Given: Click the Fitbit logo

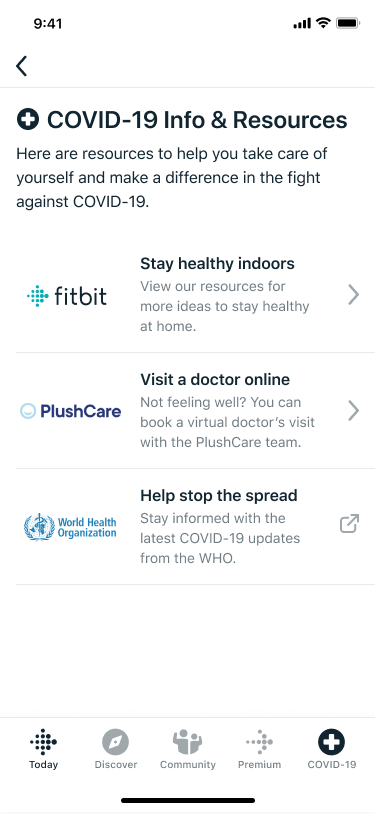Looking at the screenshot, I should [66, 296].
